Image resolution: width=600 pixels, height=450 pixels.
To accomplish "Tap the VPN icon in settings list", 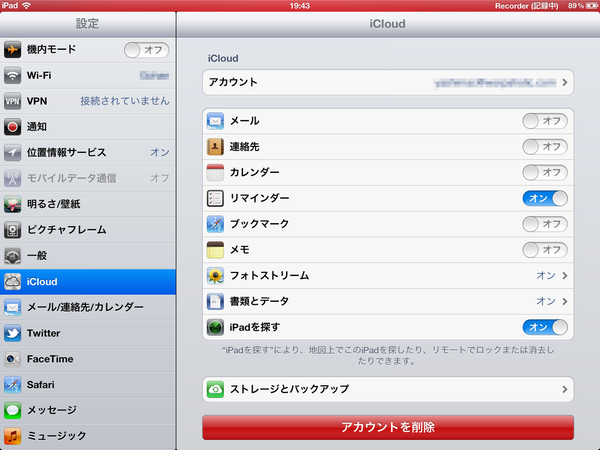I will [12, 101].
